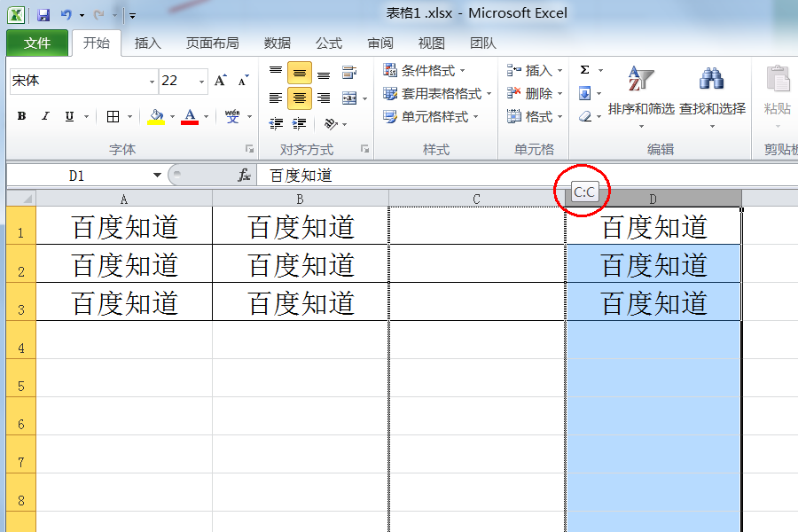Click the Save icon in quick access toolbar
The image size is (798, 532).
point(43,15)
